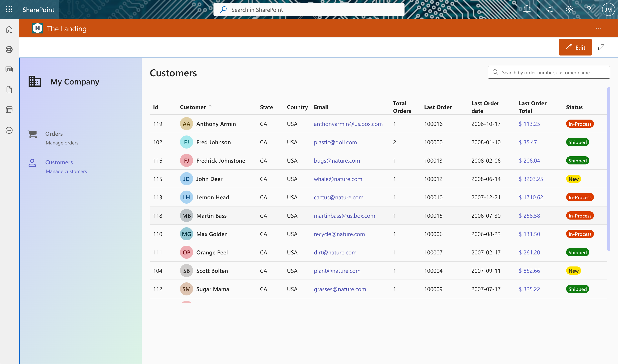
Task: Click the Edit page button
Action: coord(575,47)
